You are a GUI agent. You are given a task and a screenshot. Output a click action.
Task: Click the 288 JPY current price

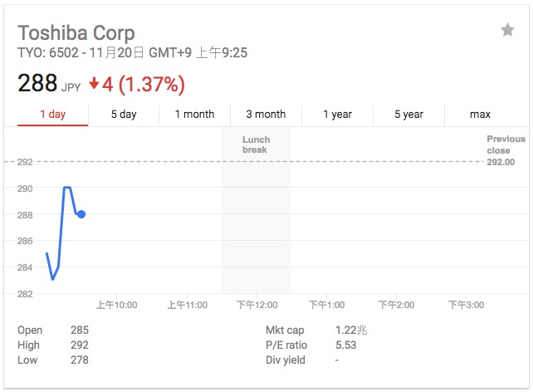(49, 84)
